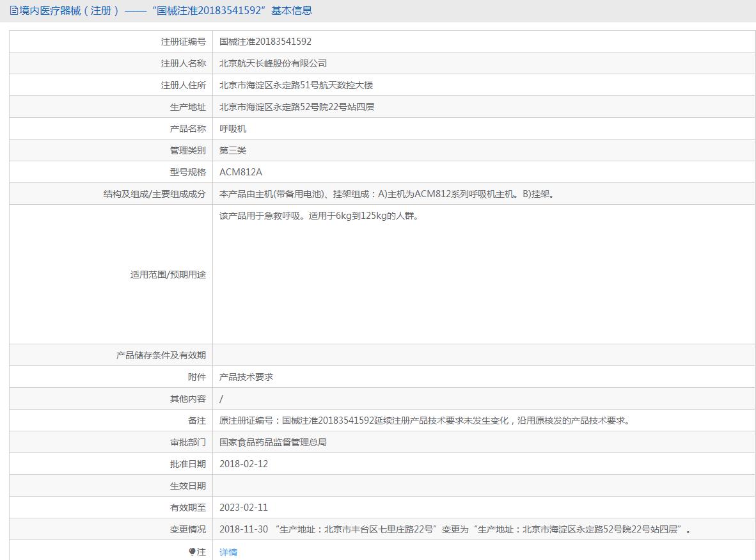Select attachment value 产品技术要求
Viewport: 756px width, 560px height.
(246, 377)
